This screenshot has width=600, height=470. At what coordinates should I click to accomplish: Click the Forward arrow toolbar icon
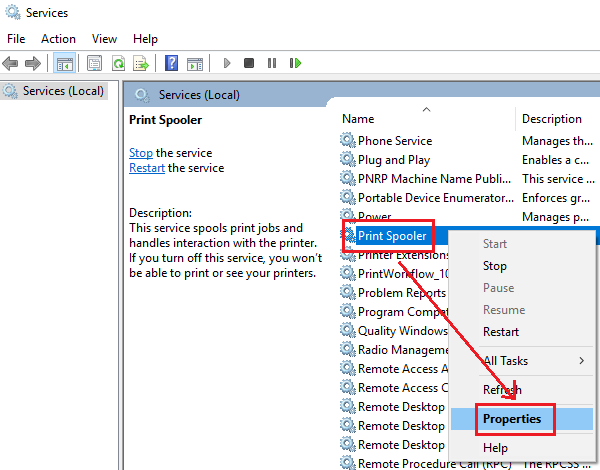pyautogui.click(x=33, y=63)
